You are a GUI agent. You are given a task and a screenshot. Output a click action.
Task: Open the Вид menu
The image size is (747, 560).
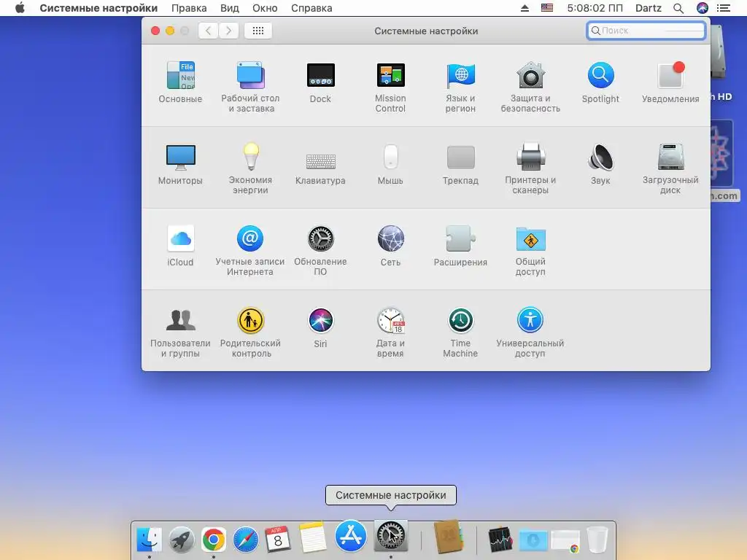[x=230, y=8]
